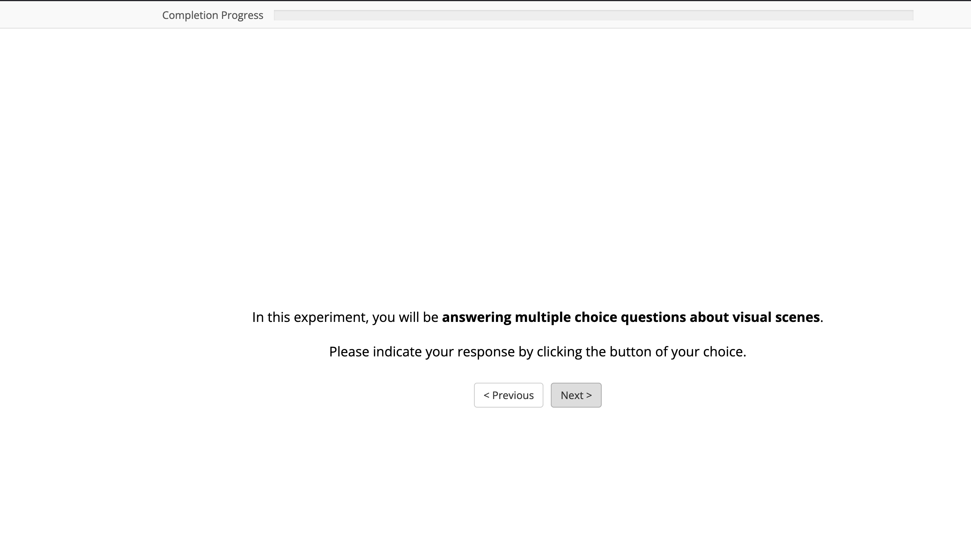Click the middle of the progress bar
The width and height of the screenshot is (971, 560).
[x=593, y=15]
